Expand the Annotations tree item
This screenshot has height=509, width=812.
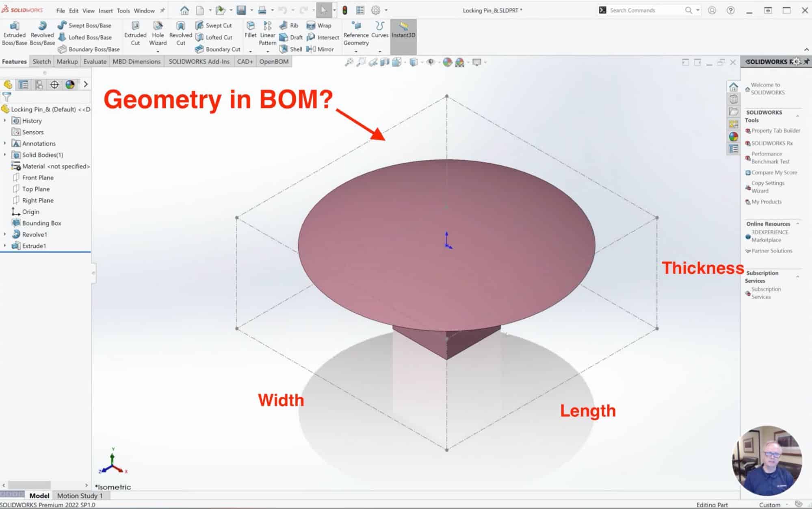(x=4, y=143)
